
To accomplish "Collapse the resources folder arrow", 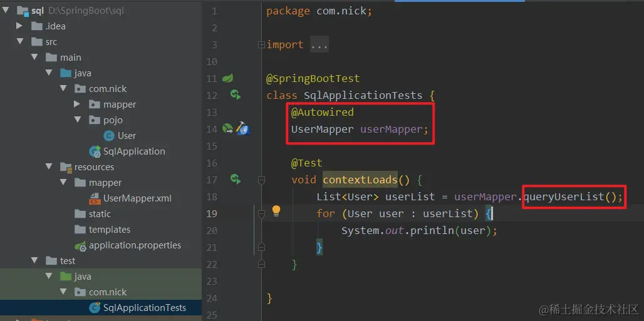I will tap(49, 166).
